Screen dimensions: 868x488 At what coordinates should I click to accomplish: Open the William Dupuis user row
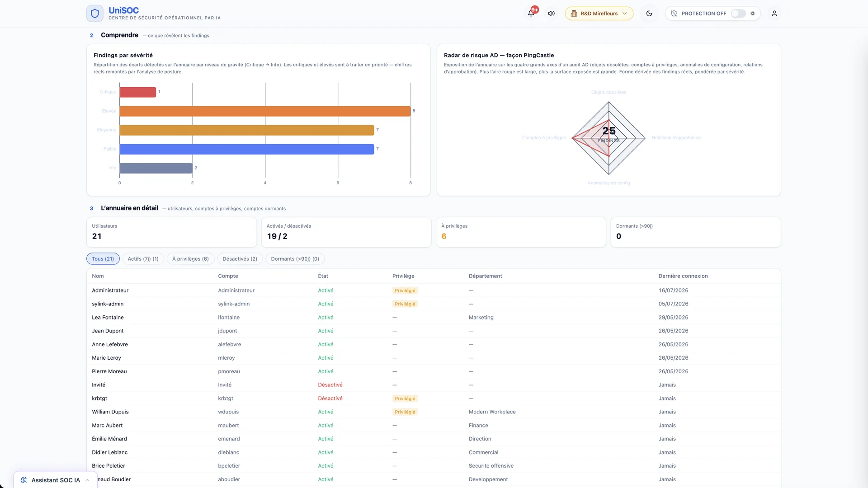click(434, 412)
